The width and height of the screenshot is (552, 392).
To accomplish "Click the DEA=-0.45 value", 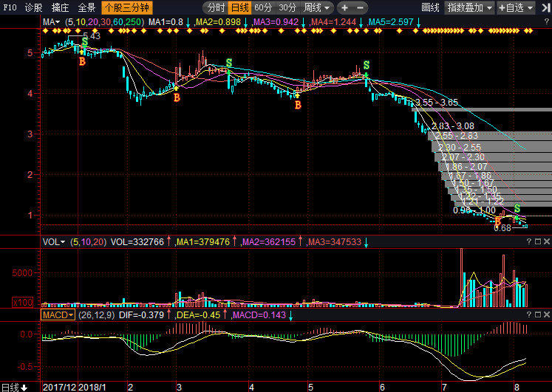I will click(x=198, y=315).
